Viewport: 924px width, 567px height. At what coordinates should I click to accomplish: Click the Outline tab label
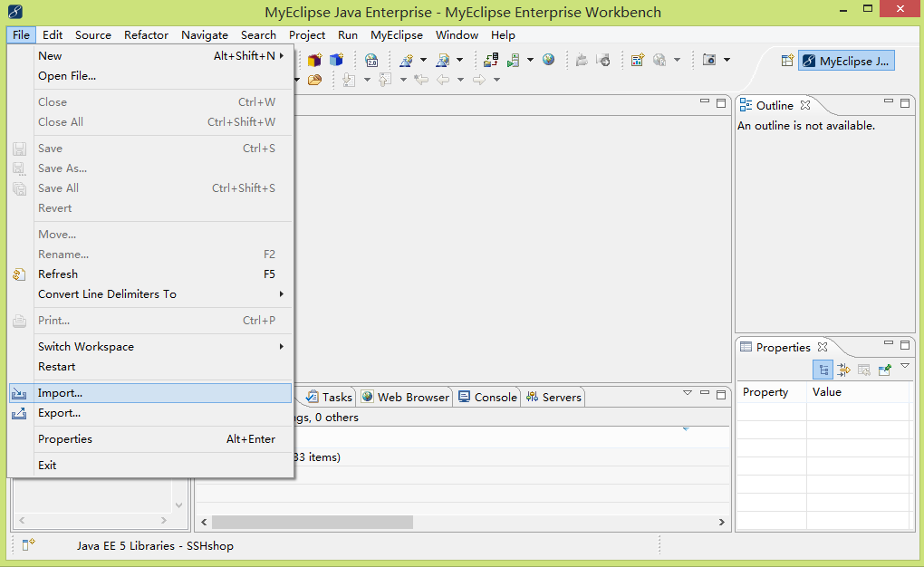[775, 105]
